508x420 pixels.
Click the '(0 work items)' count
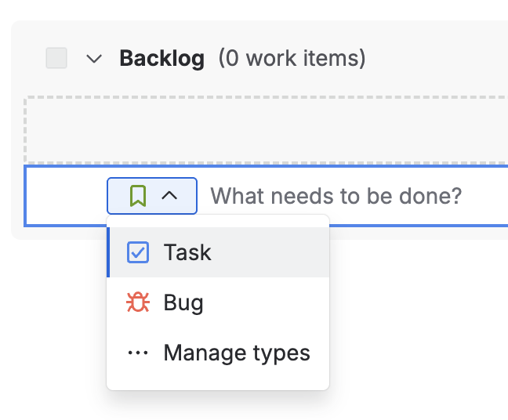(292, 58)
